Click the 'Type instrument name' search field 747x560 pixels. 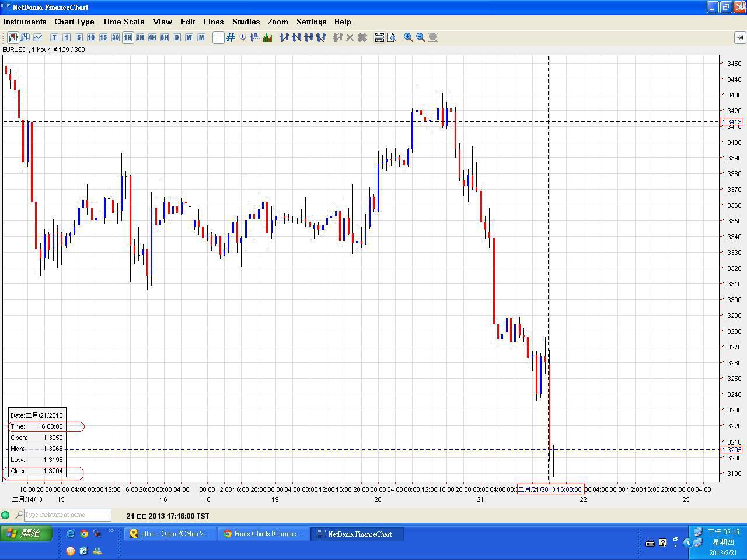coord(67,515)
